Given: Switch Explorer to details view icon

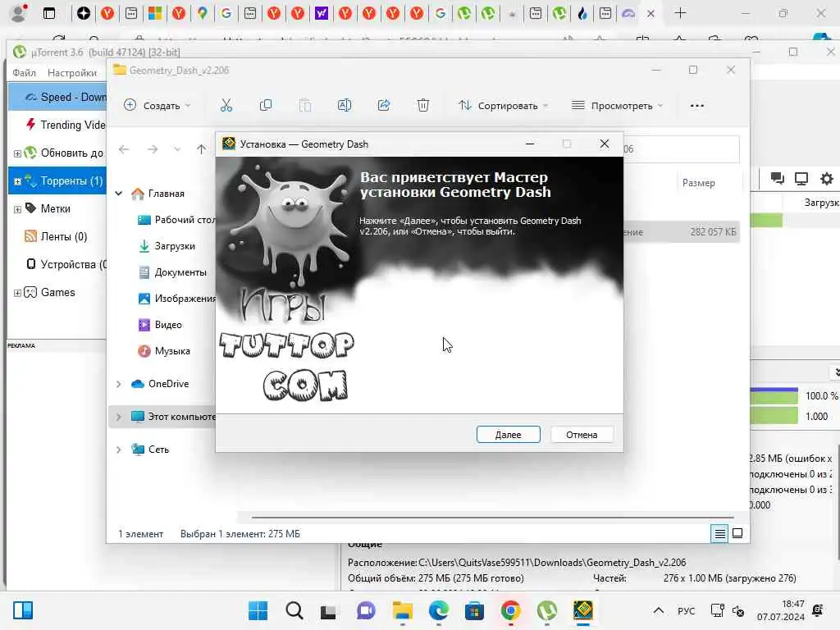Looking at the screenshot, I should [719, 533].
